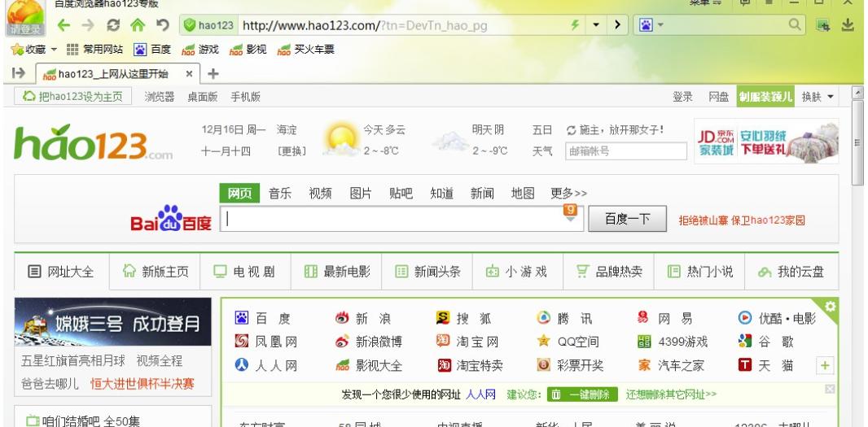Open 嫦娥三号 成功登月 banner
Image resolution: width=868 pixels, height=427 pixels.
point(113,322)
